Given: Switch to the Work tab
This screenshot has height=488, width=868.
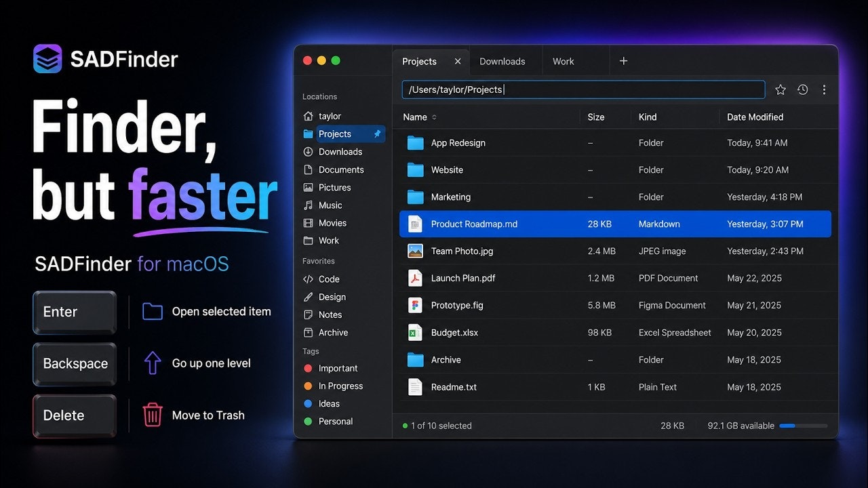Looking at the screenshot, I should coord(564,61).
